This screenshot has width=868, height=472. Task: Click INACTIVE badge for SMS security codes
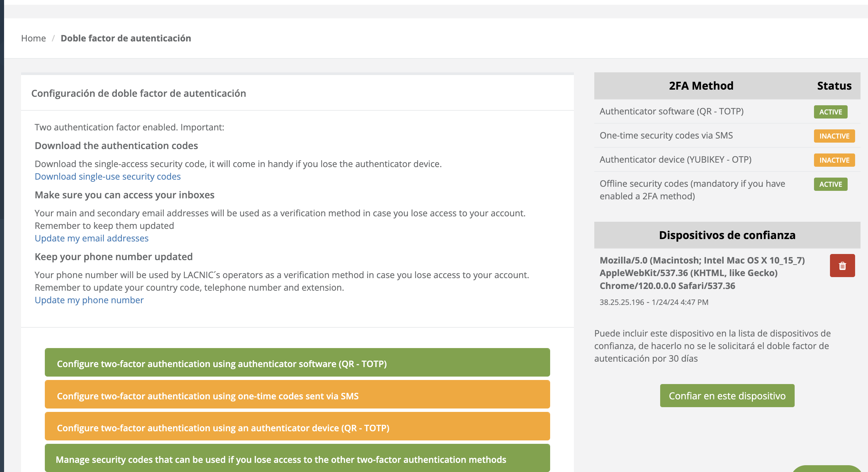click(834, 136)
